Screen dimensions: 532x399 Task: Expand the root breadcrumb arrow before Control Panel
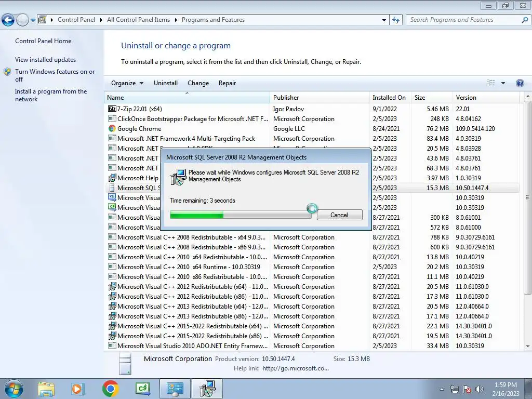(52, 20)
